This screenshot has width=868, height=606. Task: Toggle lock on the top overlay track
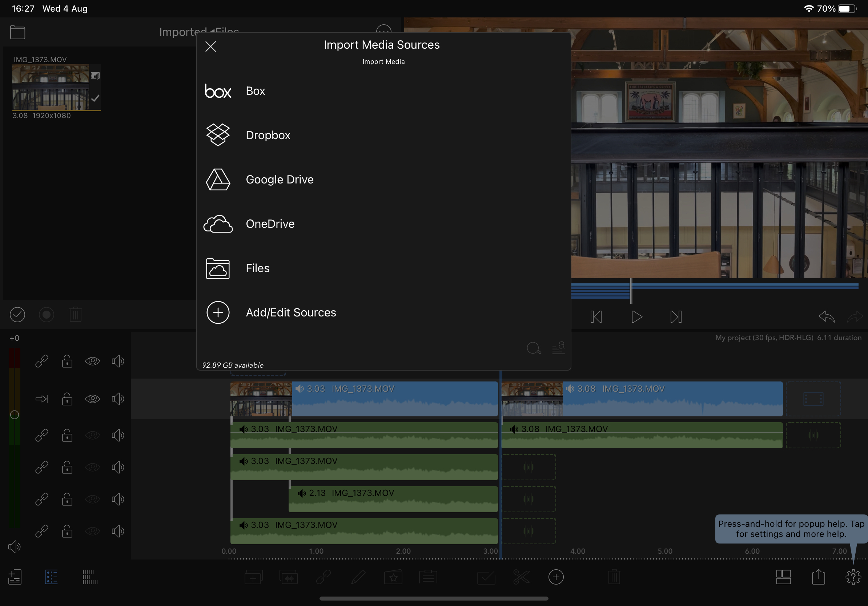pos(67,361)
